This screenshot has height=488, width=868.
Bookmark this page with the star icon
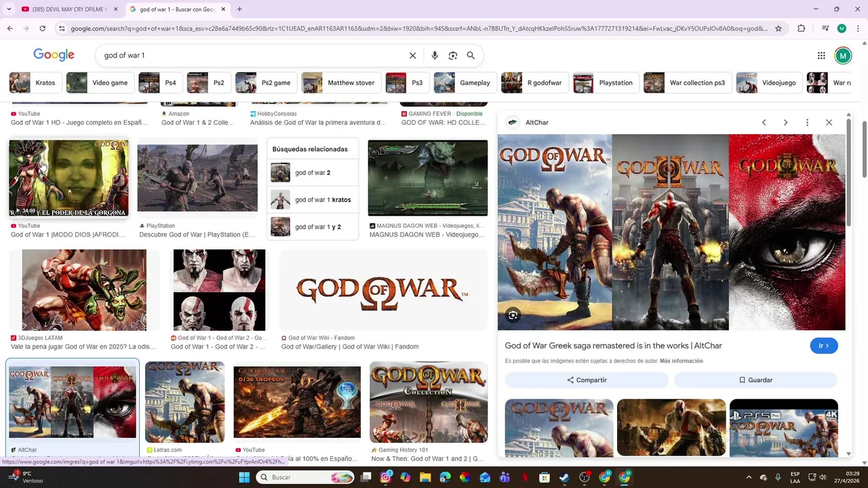(778, 28)
